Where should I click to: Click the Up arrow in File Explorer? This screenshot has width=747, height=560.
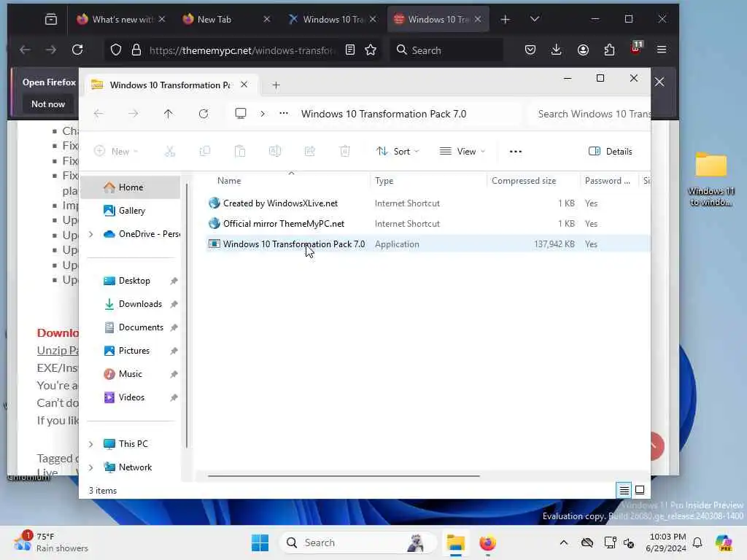tap(169, 114)
